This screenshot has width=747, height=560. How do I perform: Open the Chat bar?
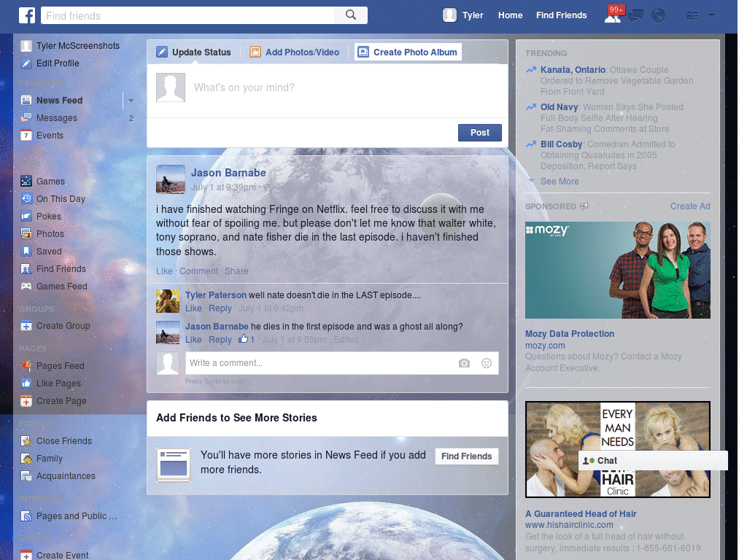point(653,461)
